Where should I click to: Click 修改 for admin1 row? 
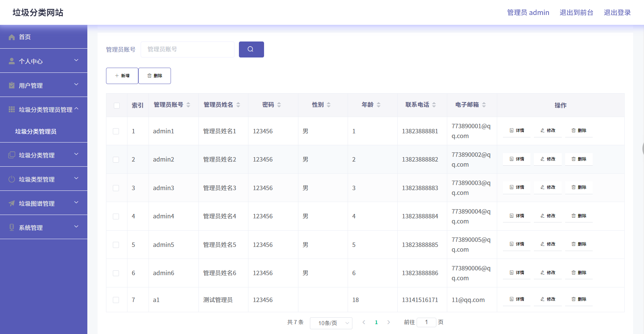pyautogui.click(x=548, y=131)
